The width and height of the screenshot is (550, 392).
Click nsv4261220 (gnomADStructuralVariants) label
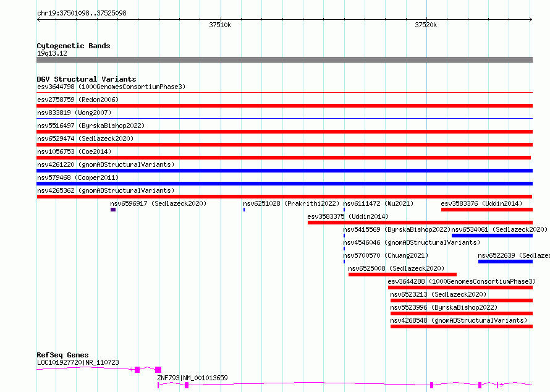click(x=106, y=164)
